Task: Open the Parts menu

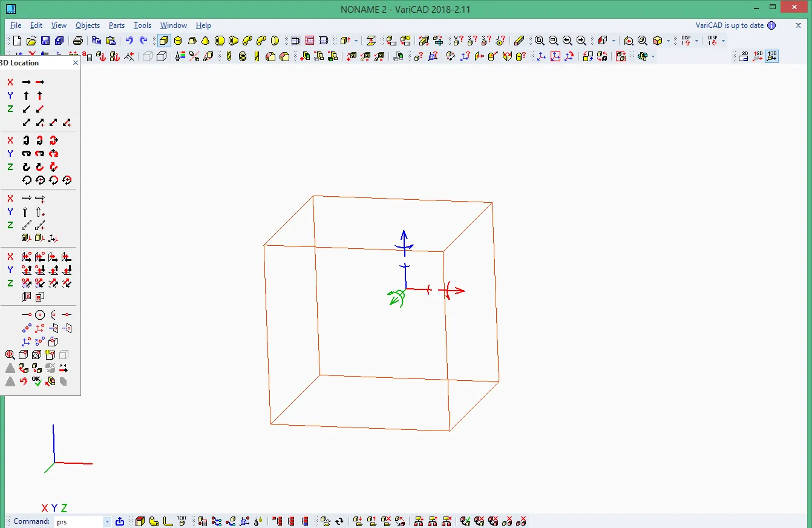Action: click(117, 25)
